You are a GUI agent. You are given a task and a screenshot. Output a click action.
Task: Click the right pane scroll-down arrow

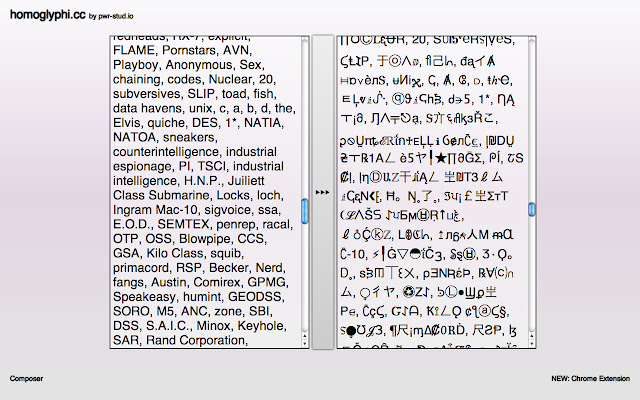(531, 344)
